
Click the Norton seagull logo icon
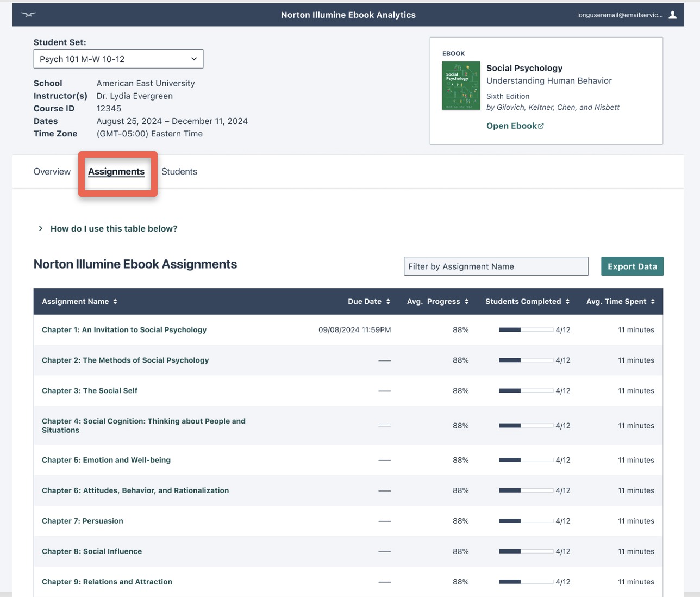coord(29,15)
